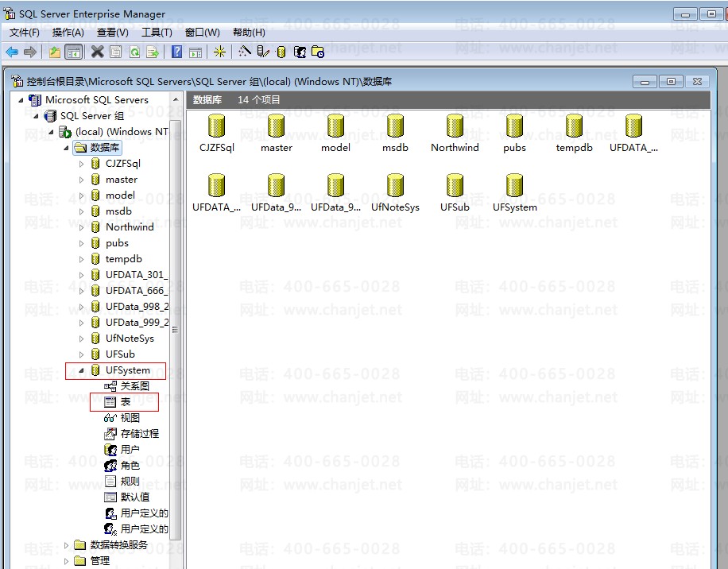This screenshot has width=728, height=569.
Task: Click the Up One Level folder icon
Action: (54, 52)
